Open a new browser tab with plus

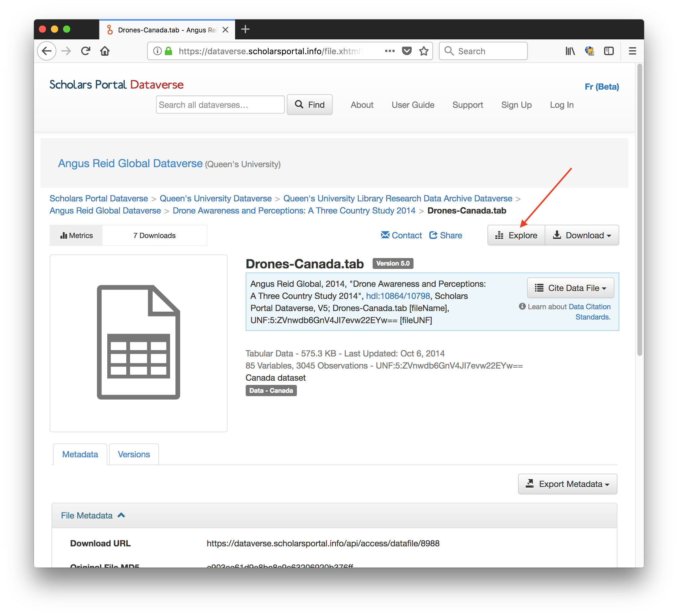click(x=245, y=29)
